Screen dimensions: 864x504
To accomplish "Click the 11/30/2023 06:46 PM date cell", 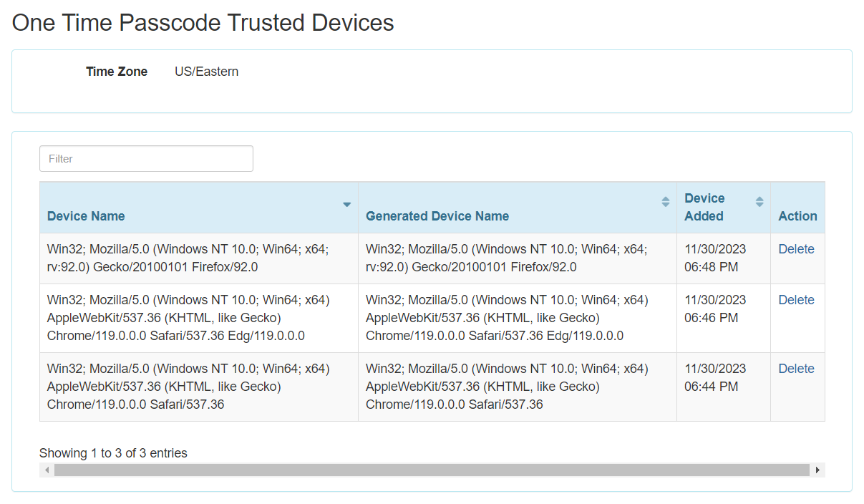I will point(724,319).
